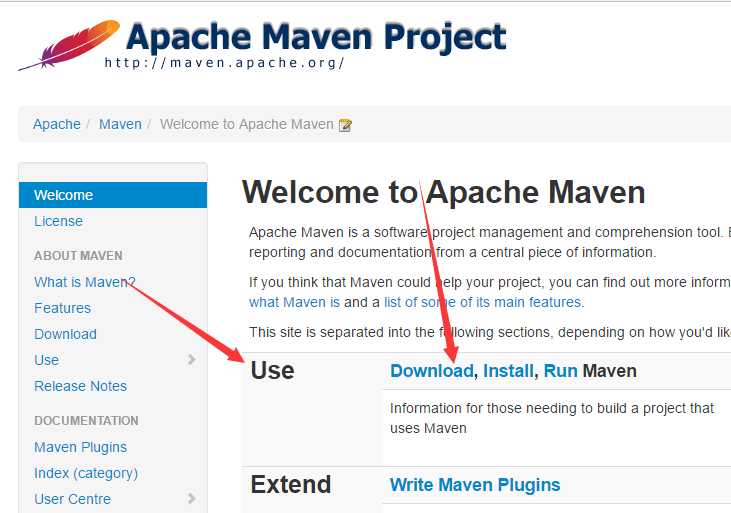
Task: Open Maven Plugins in the sidebar
Action: click(80, 447)
